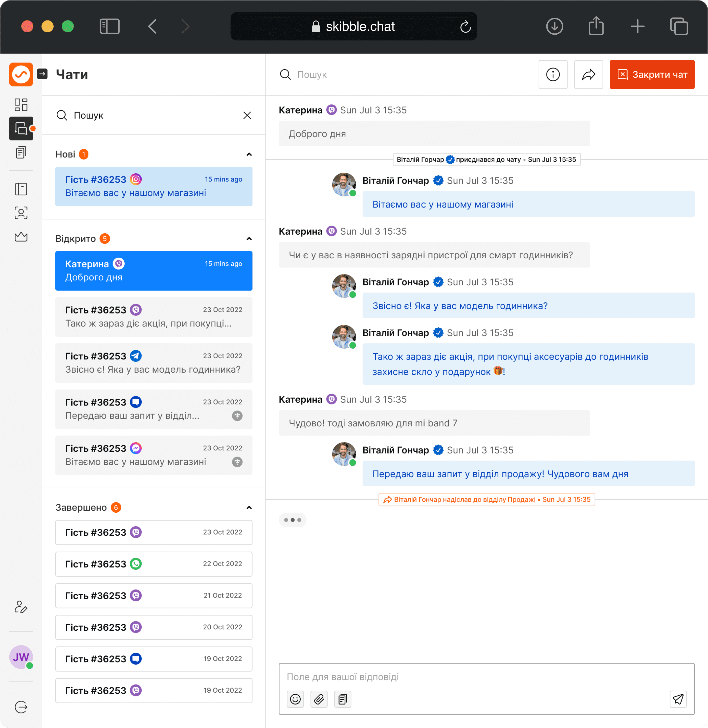Click the skibble.chat address bar
708x728 pixels.
coord(354,26)
